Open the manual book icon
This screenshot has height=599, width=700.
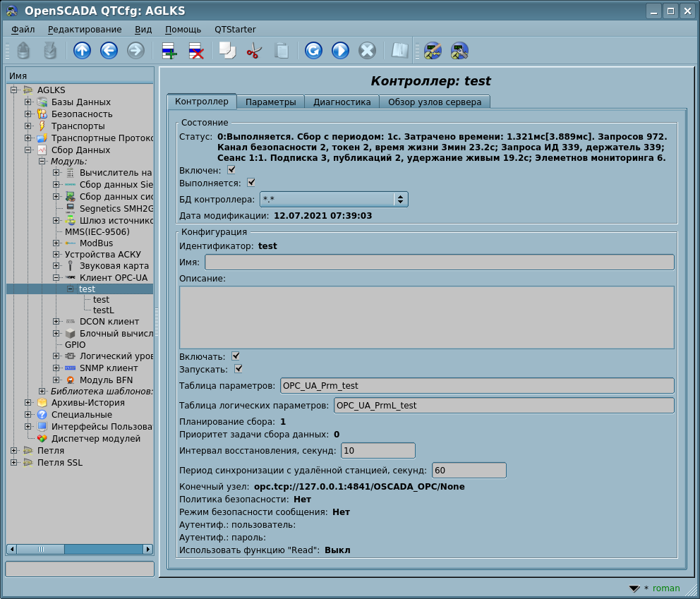click(399, 50)
